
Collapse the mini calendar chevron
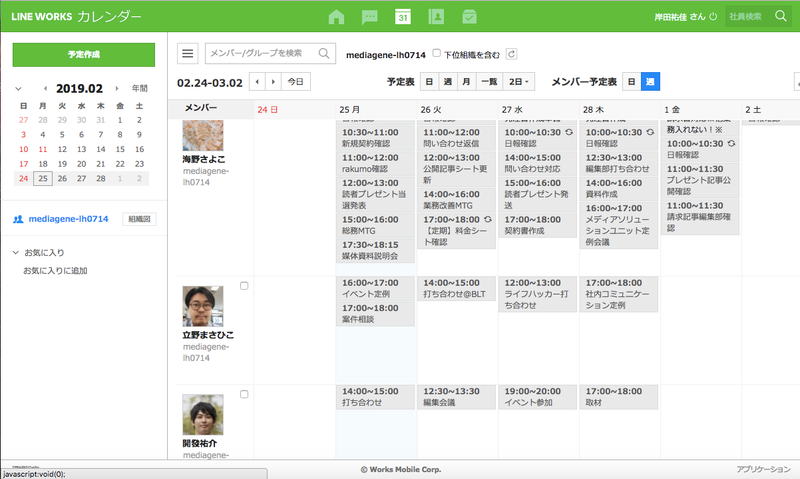pos(17,88)
